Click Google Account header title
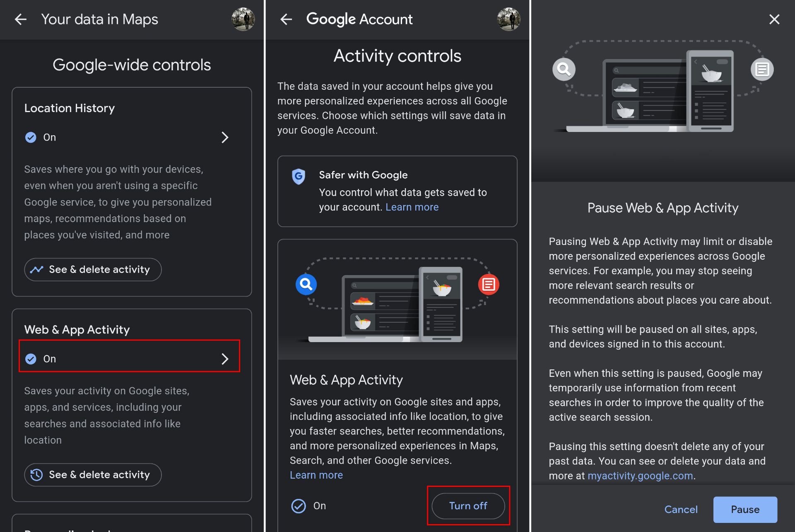The height and width of the screenshot is (532, 795). point(359,19)
